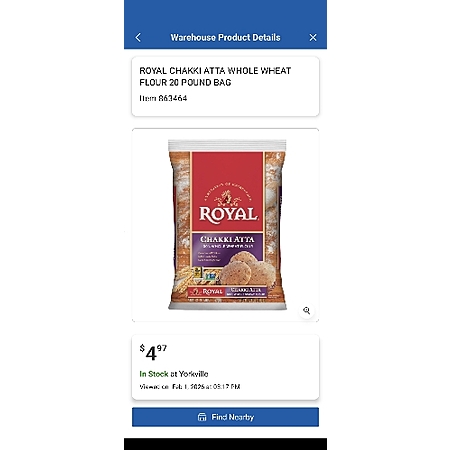Select the Warehouse Product Details header title

225,37
